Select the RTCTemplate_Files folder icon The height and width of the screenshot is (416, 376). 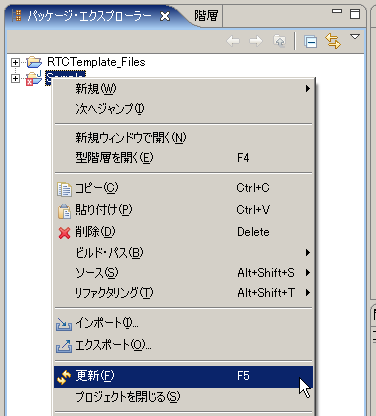click(x=34, y=62)
